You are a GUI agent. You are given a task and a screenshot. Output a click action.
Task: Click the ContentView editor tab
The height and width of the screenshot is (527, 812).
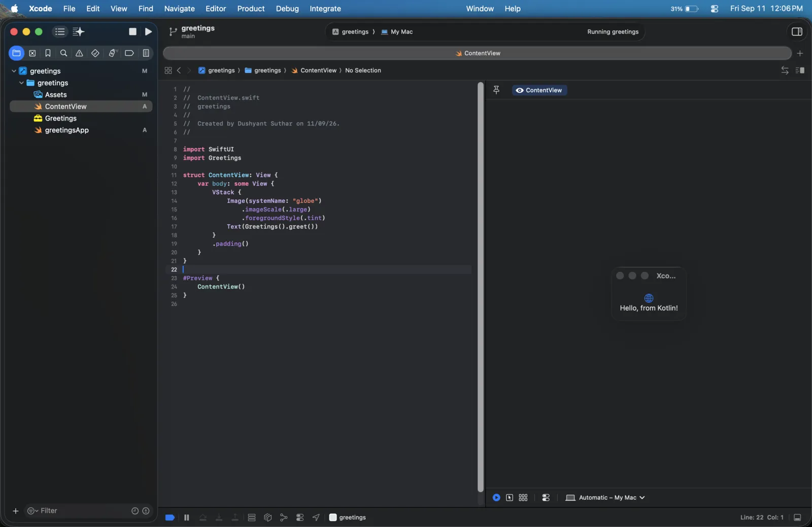(x=478, y=53)
